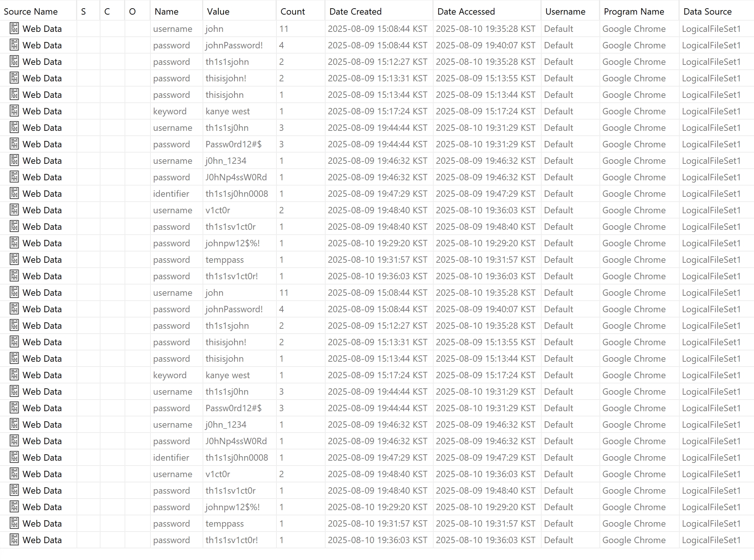This screenshot has width=754, height=560.
Task: Click the Date Created column header
Action: 355,12
